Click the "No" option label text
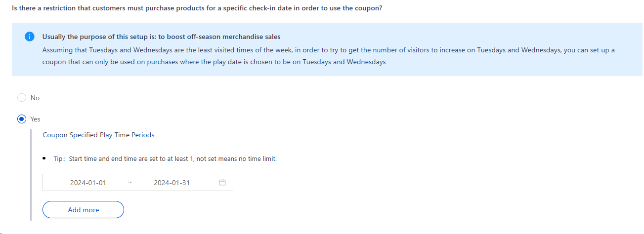The width and height of the screenshot is (644, 234). (35, 98)
